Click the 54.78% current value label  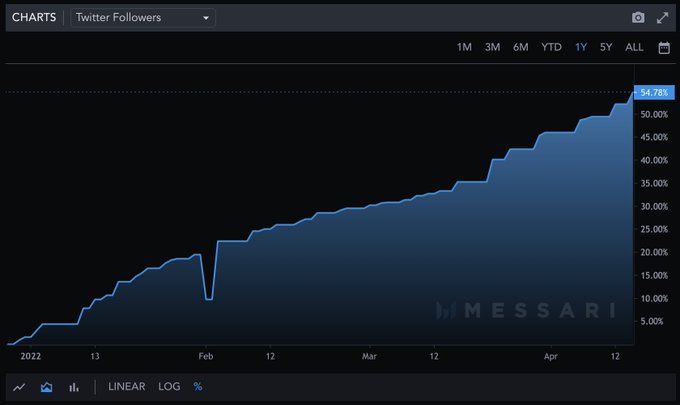(654, 92)
